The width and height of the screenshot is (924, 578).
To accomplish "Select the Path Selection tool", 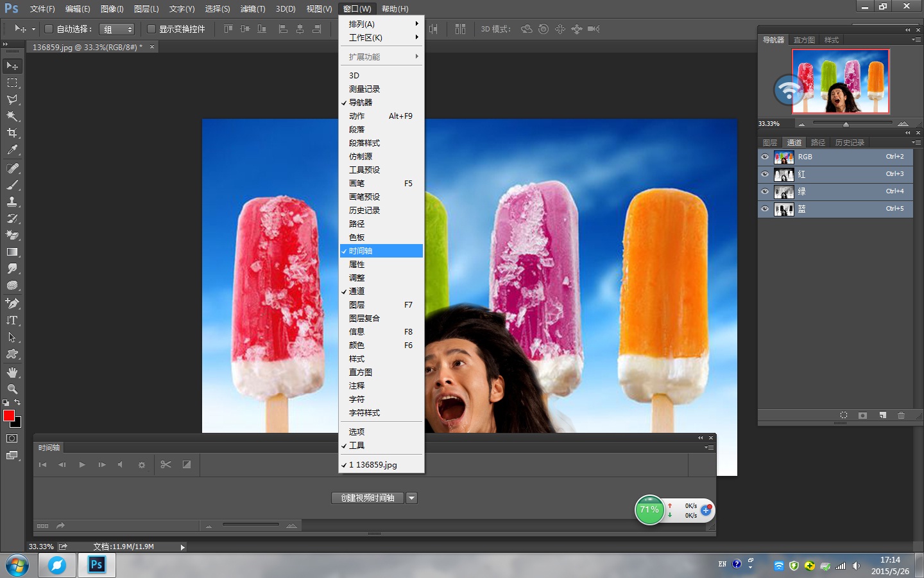I will click(12, 337).
